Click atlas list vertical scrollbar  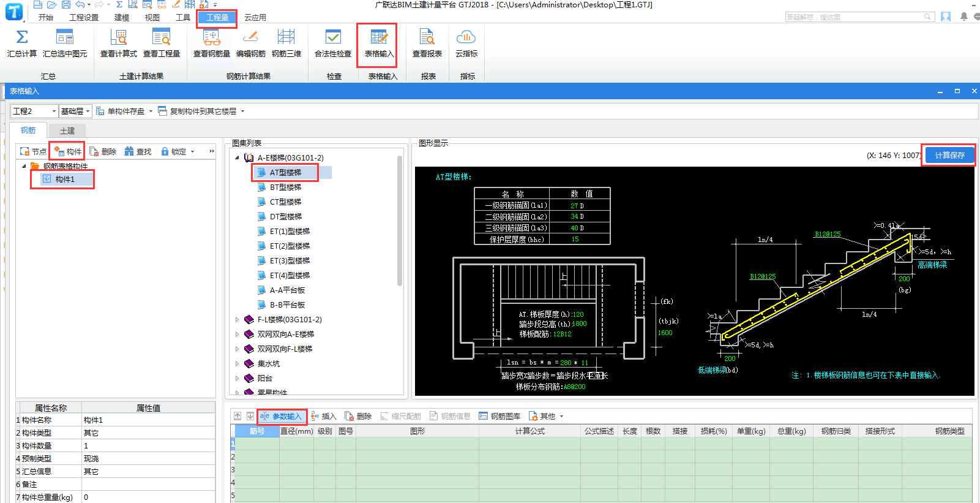pos(400,221)
